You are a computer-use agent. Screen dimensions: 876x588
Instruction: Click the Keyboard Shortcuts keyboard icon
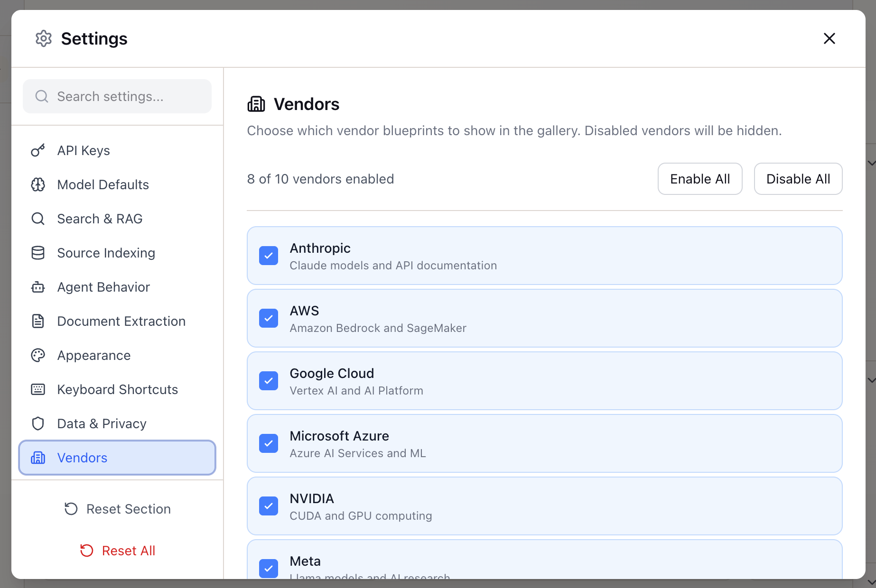coord(37,389)
